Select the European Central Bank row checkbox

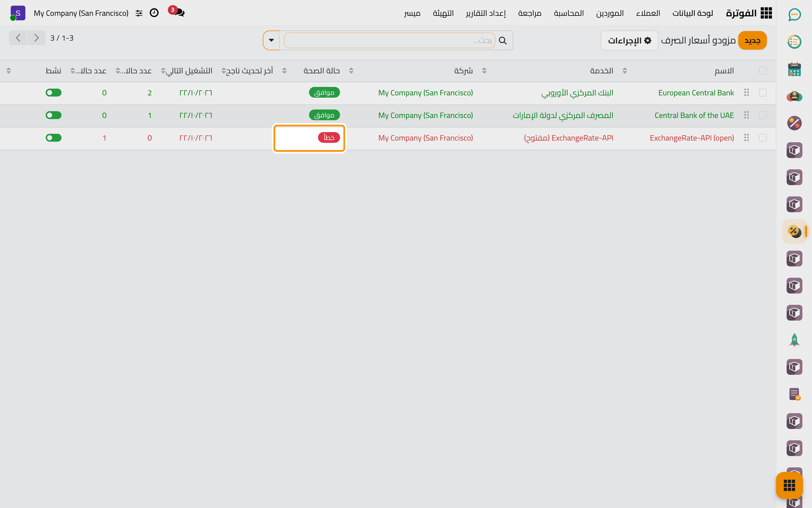pos(763,93)
